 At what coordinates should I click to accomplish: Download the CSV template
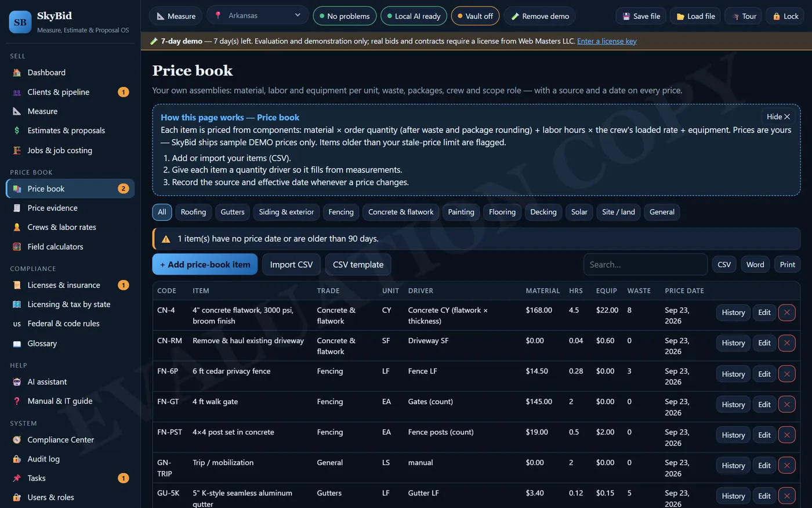(358, 264)
